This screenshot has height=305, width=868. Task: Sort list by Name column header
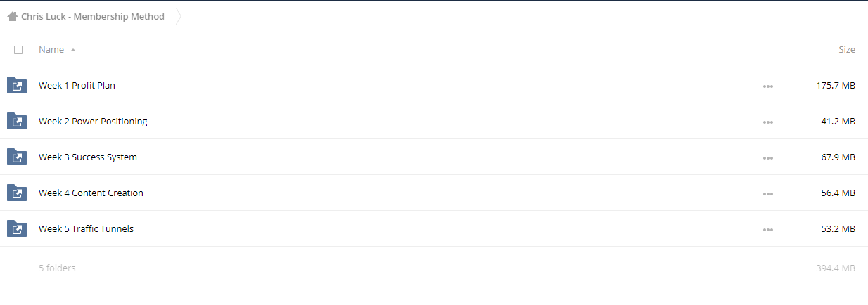[51, 50]
